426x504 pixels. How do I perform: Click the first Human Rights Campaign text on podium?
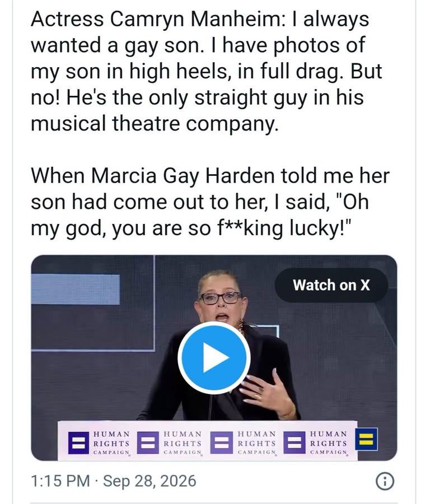pos(111,444)
